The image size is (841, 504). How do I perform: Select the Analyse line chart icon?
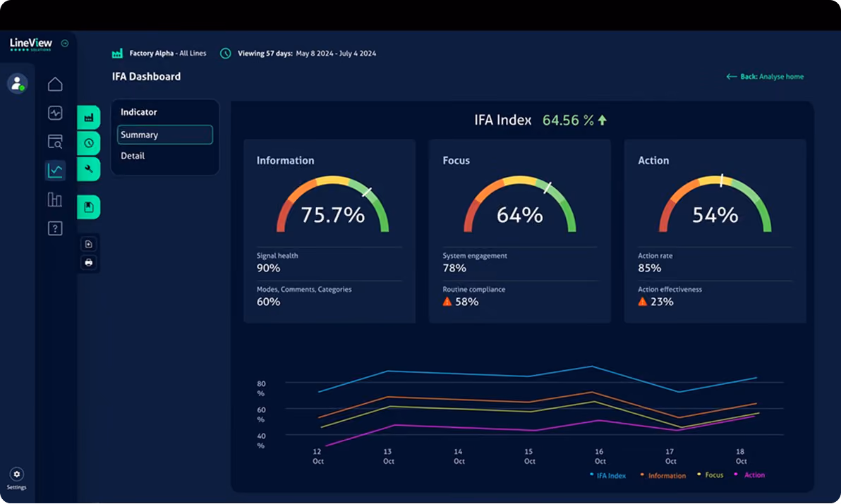(55, 171)
